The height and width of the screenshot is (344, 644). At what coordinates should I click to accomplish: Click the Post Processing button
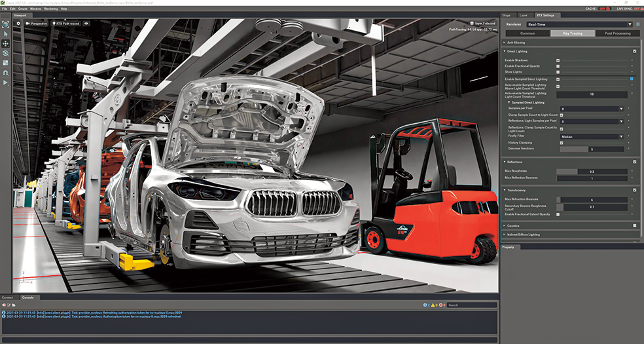pyautogui.click(x=617, y=33)
